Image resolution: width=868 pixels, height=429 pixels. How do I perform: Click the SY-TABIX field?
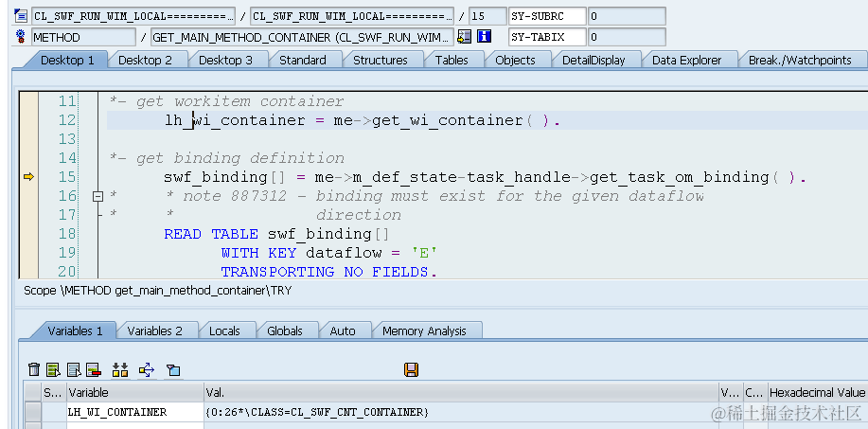[547, 37]
